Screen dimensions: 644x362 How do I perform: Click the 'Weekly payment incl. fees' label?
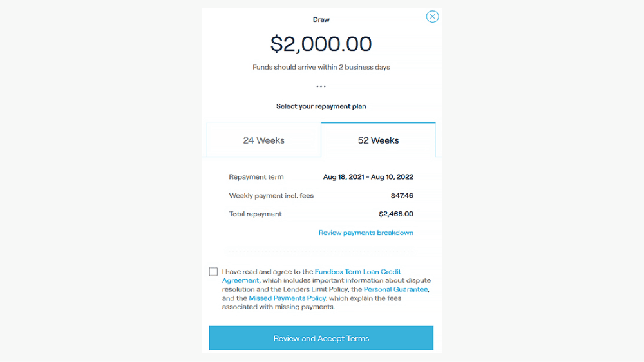[x=271, y=196]
